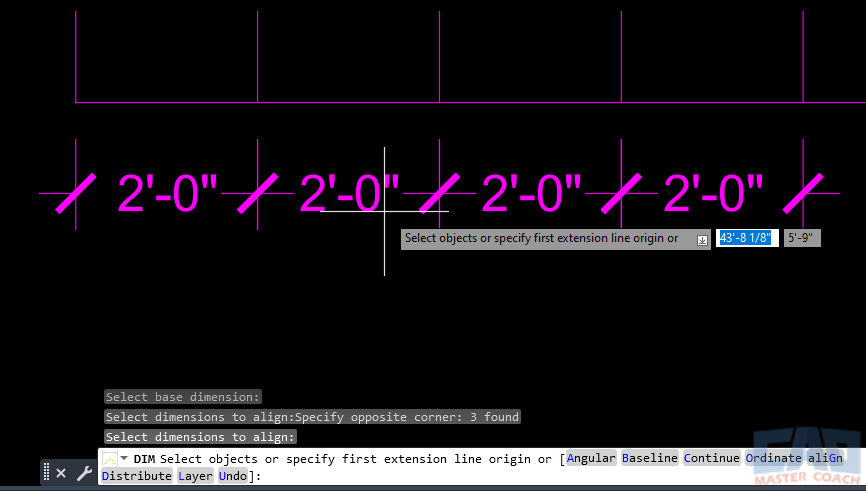This screenshot has height=491, width=866.
Task: Click the 5'-9" dynamic input field
Action: (x=802, y=238)
